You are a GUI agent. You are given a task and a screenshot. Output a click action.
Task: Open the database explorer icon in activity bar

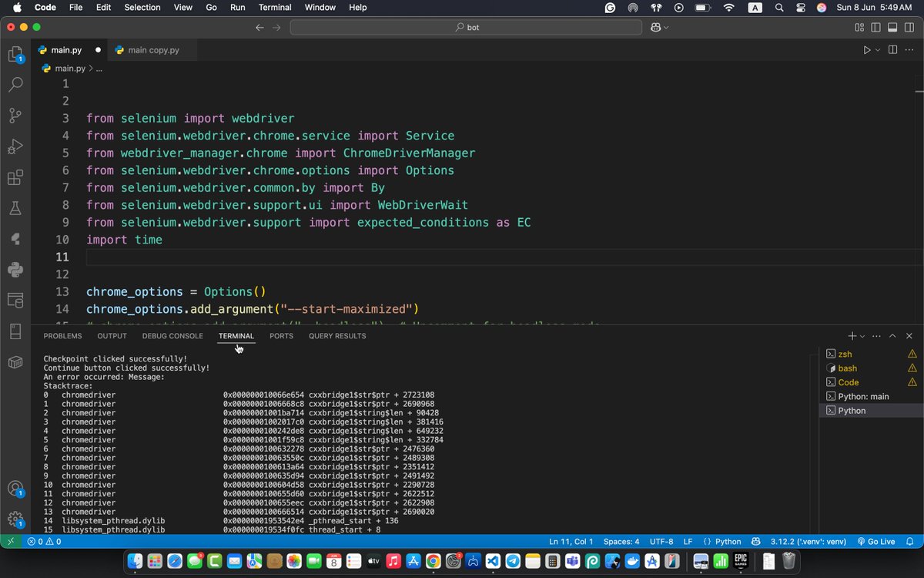(15, 300)
